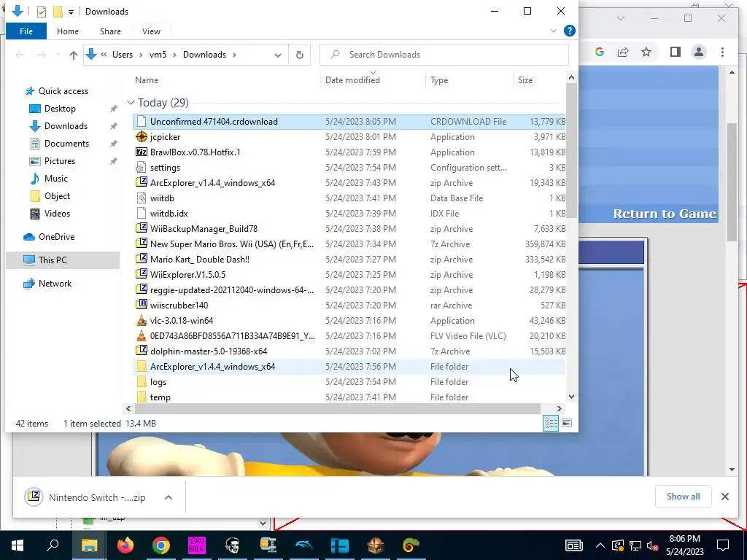This screenshot has height=560, width=747.
Task: Click the file list vertical scrollbar down arrow
Action: pyautogui.click(x=571, y=396)
